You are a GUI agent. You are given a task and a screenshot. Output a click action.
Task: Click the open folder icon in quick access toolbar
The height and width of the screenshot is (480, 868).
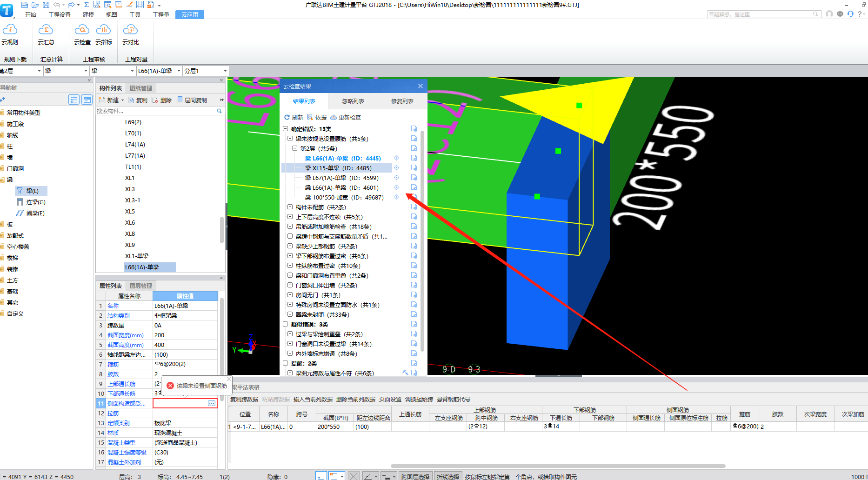[35, 5]
